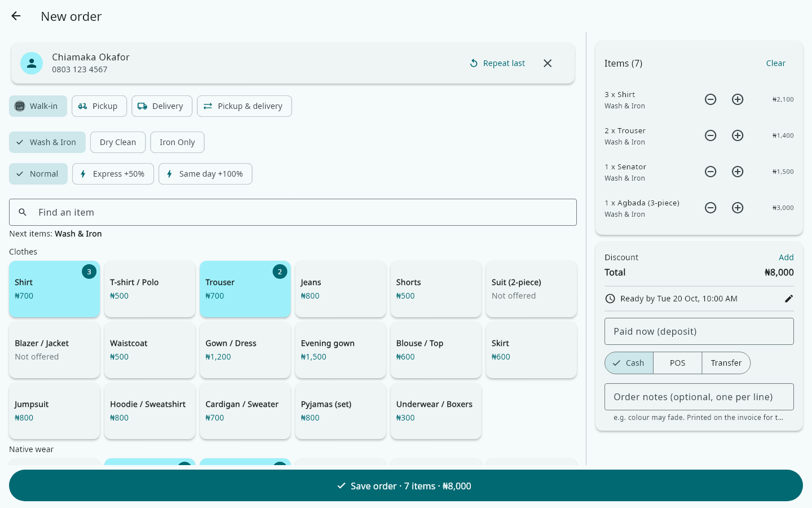Increase Senator quantity with plus icon

[x=738, y=172]
